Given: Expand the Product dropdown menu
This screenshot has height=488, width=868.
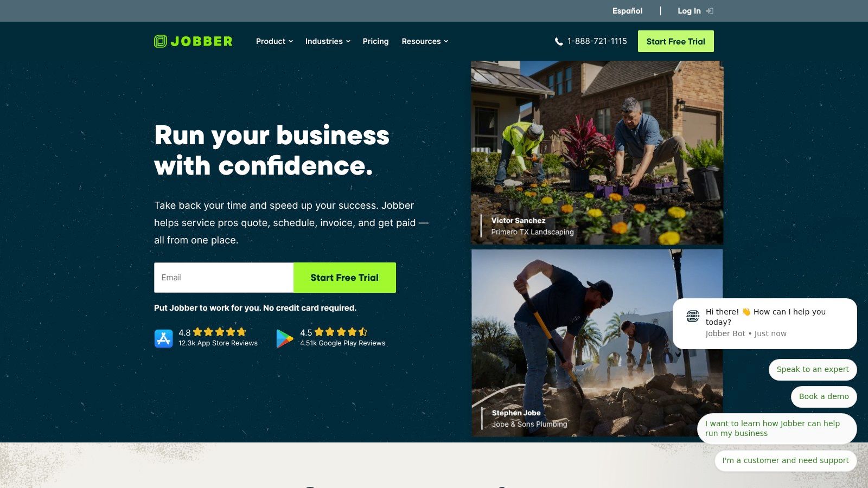Looking at the screenshot, I should (275, 41).
